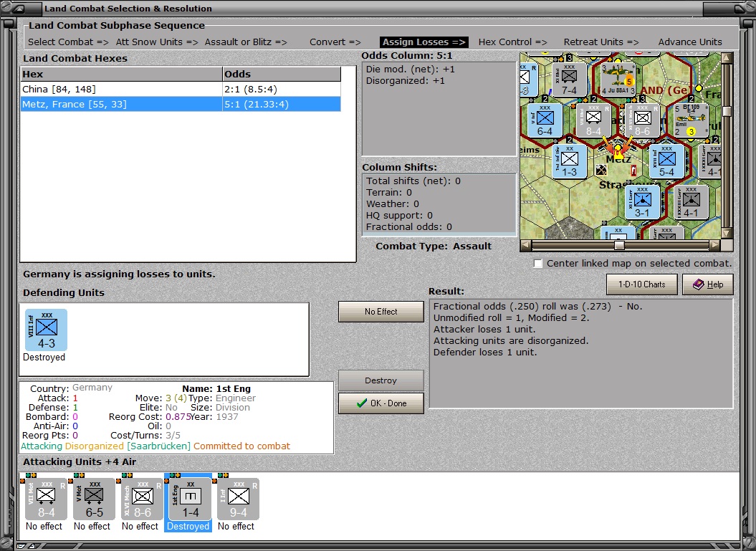Select the VIII Inf 4-3 defending unit
Image resolution: width=756 pixels, height=551 pixels.
46,330
